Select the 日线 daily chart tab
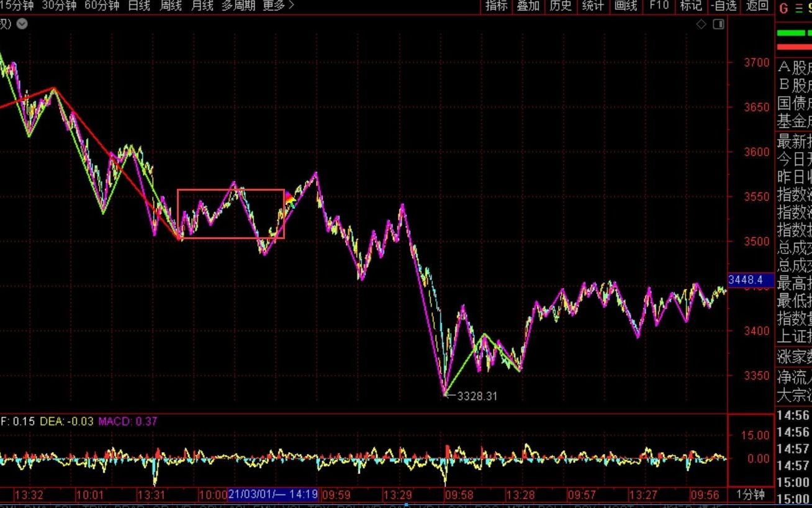Image resolution: width=812 pixels, height=508 pixels. (x=139, y=6)
